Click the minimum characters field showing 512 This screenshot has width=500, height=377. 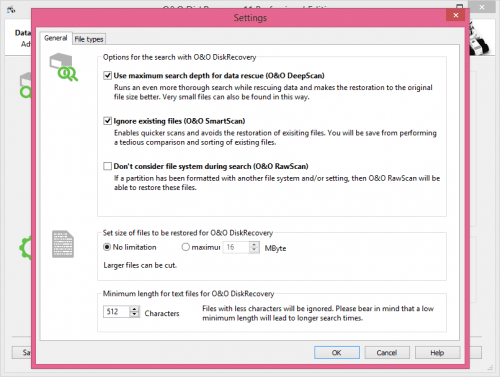point(116,312)
